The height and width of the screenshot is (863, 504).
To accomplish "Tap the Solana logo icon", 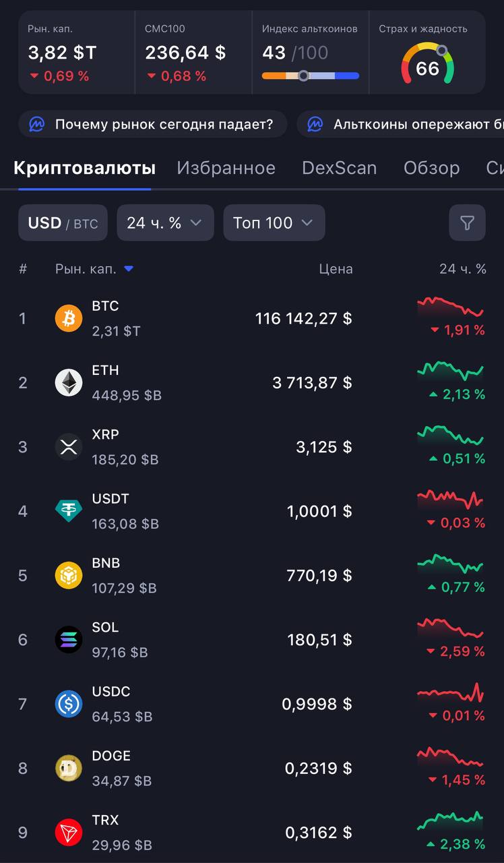I will point(69,640).
